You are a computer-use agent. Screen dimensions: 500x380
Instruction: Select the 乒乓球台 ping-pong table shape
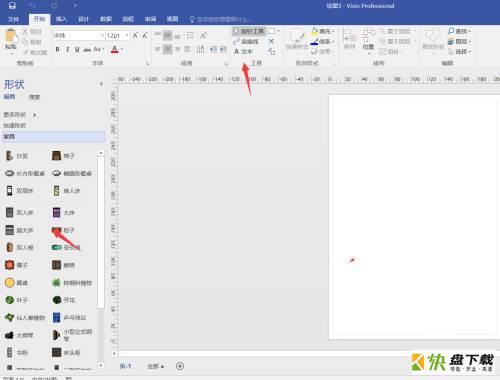click(69, 317)
